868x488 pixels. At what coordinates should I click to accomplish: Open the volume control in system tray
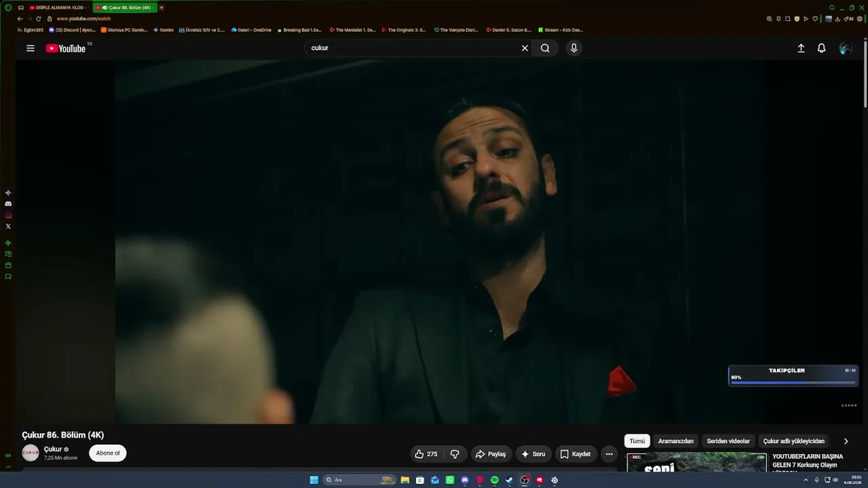point(836,480)
